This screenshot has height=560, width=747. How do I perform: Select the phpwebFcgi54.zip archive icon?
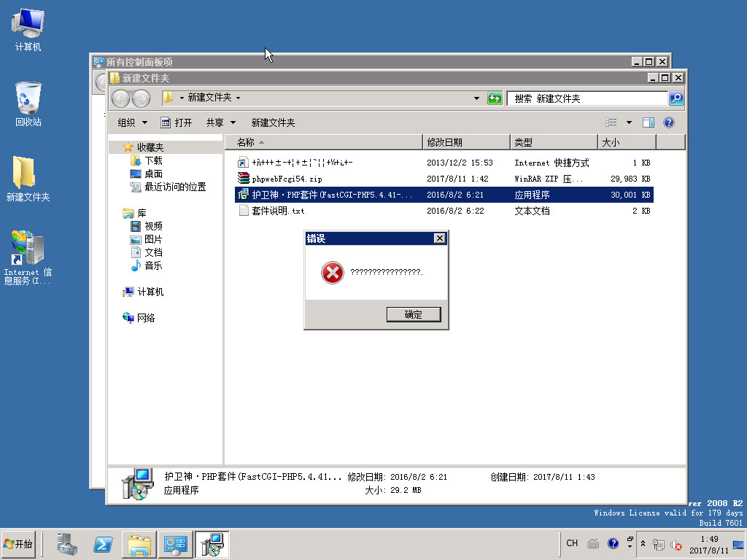point(244,179)
